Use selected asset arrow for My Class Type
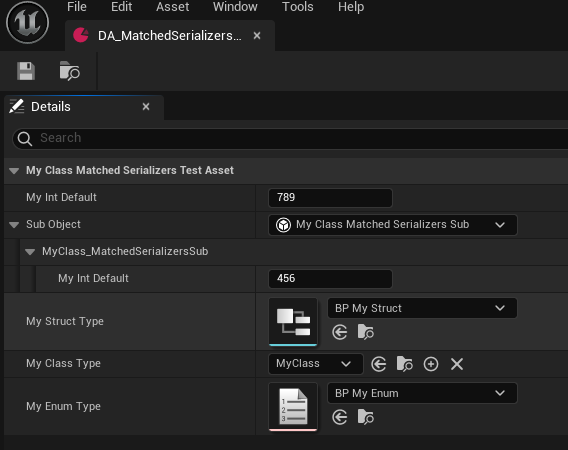Screen dimensions: 568x450 (379, 364)
